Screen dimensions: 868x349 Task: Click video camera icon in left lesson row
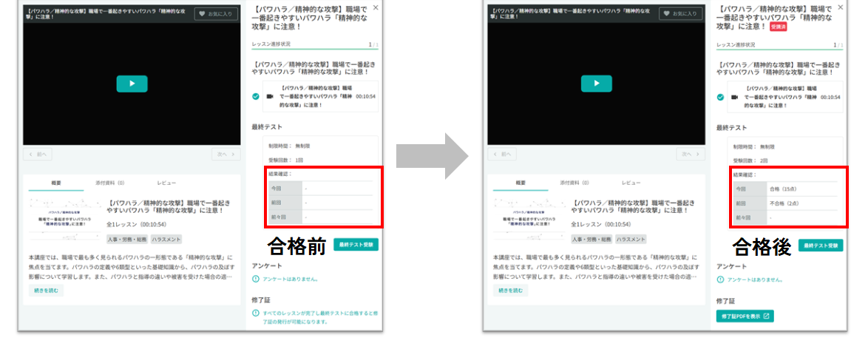[270, 96]
